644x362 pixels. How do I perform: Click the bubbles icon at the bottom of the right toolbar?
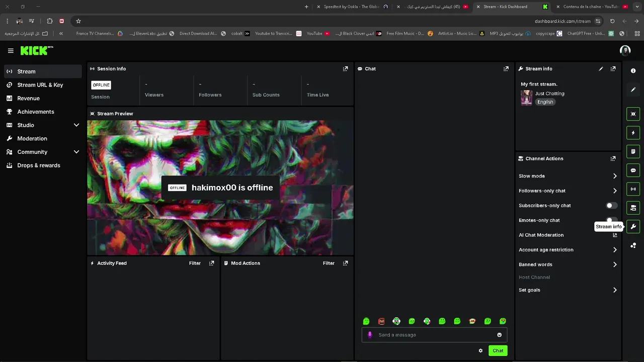click(x=633, y=245)
